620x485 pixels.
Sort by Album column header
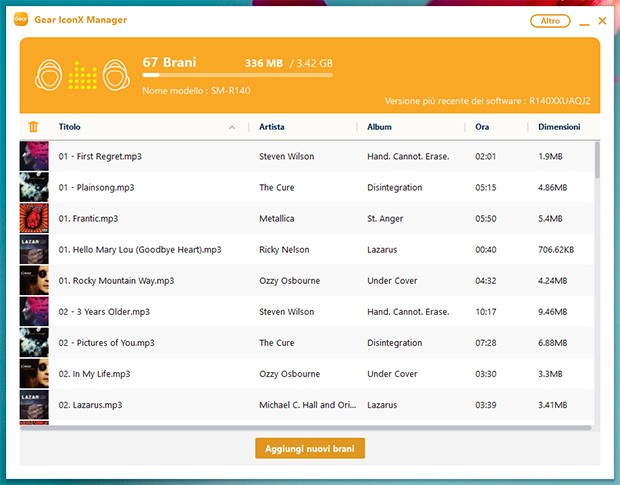tap(379, 127)
